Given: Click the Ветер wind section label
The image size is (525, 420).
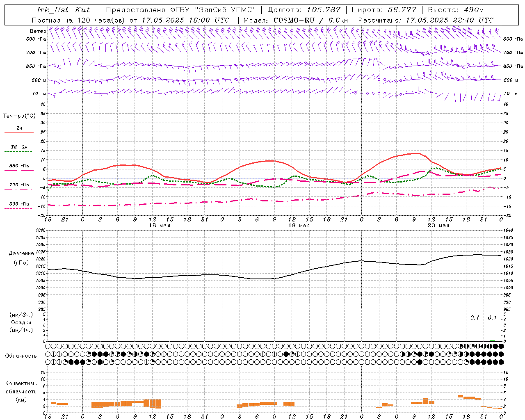Looking at the screenshot, I should click(38, 31).
